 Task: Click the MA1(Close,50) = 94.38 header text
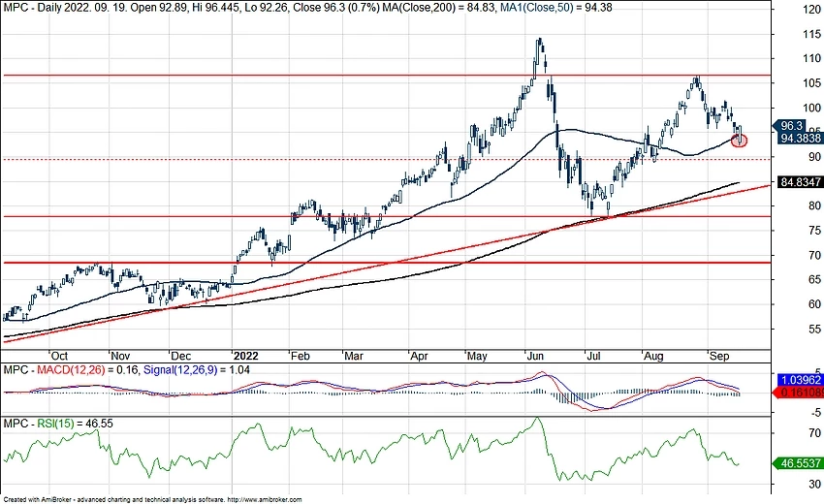pyautogui.click(x=555, y=8)
